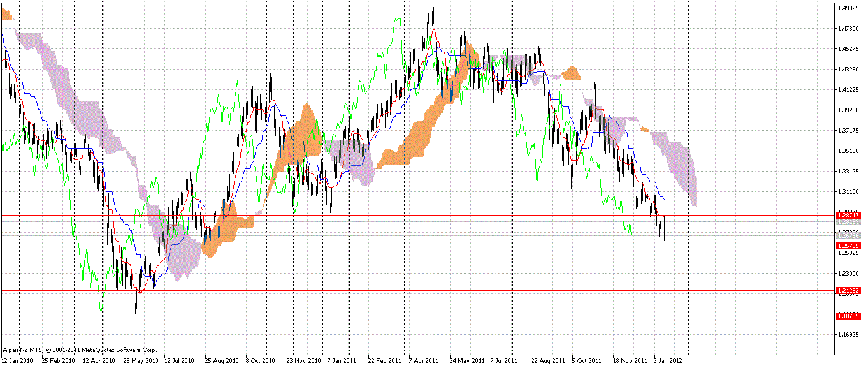Click the gray 1.28169 price label
868x368 pixels.
click(x=848, y=221)
